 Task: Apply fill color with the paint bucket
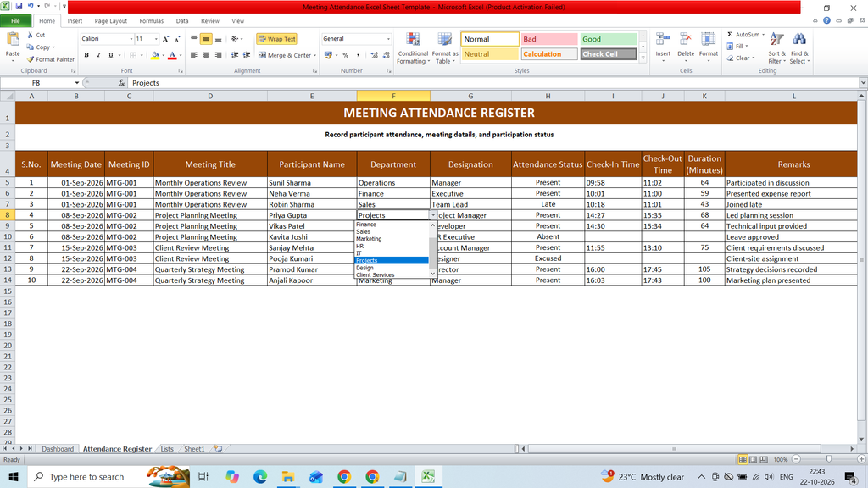(x=155, y=55)
